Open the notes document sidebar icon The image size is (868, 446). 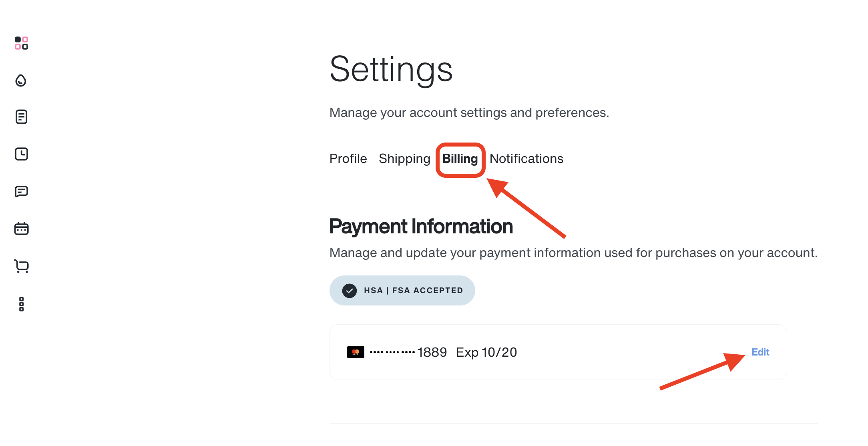(x=21, y=117)
